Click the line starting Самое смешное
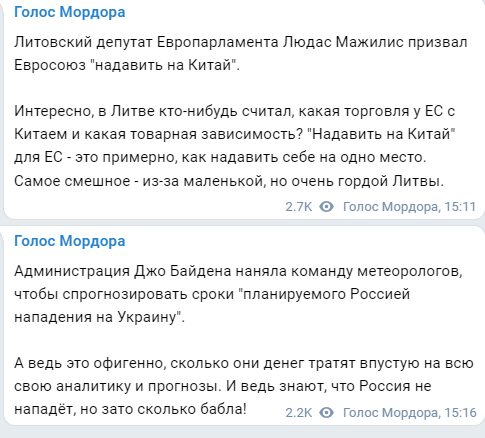The width and height of the screenshot is (485, 438). (x=229, y=181)
